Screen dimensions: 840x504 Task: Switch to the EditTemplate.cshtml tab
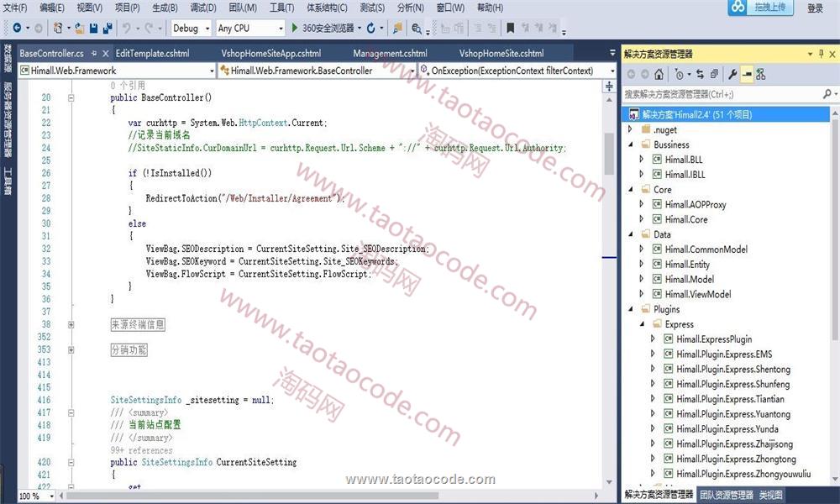click(152, 54)
